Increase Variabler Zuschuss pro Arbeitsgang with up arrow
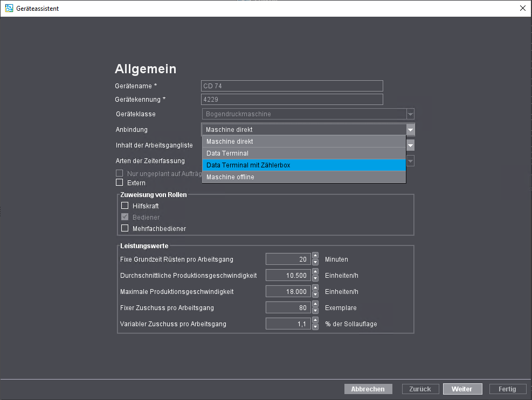Image resolution: width=532 pixels, height=400 pixels. click(x=315, y=320)
